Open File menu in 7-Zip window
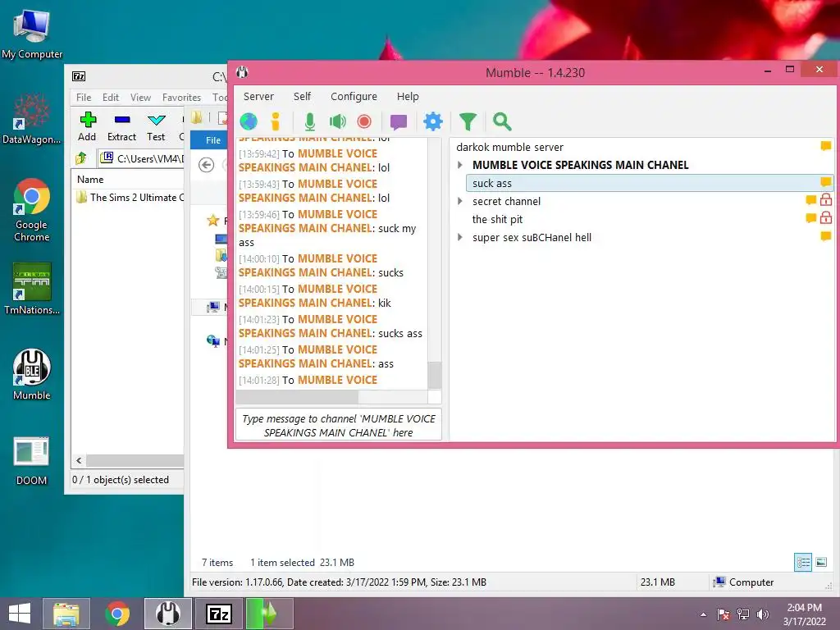Viewport: 840px width, 630px height. pos(84,98)
